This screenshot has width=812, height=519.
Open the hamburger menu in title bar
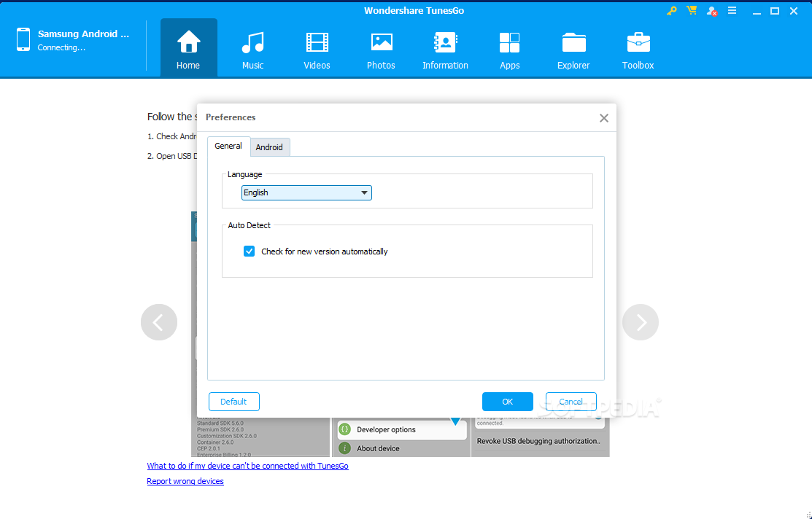[x=732, y=10]
